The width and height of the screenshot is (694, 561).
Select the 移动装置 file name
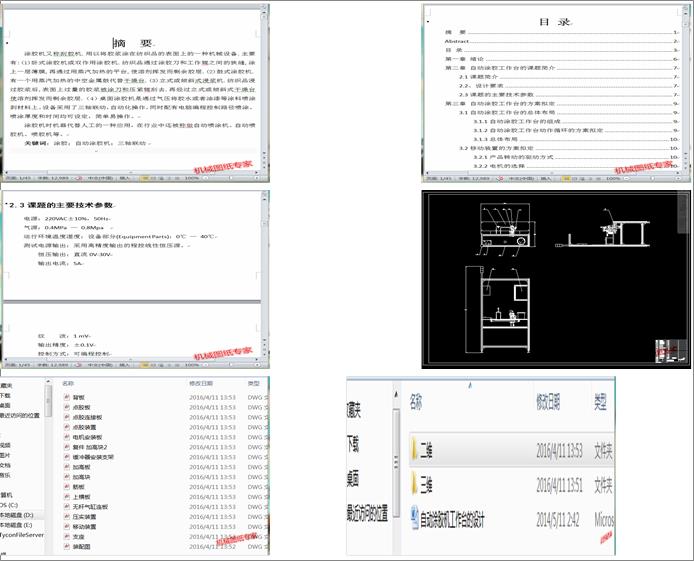(84, 526)
